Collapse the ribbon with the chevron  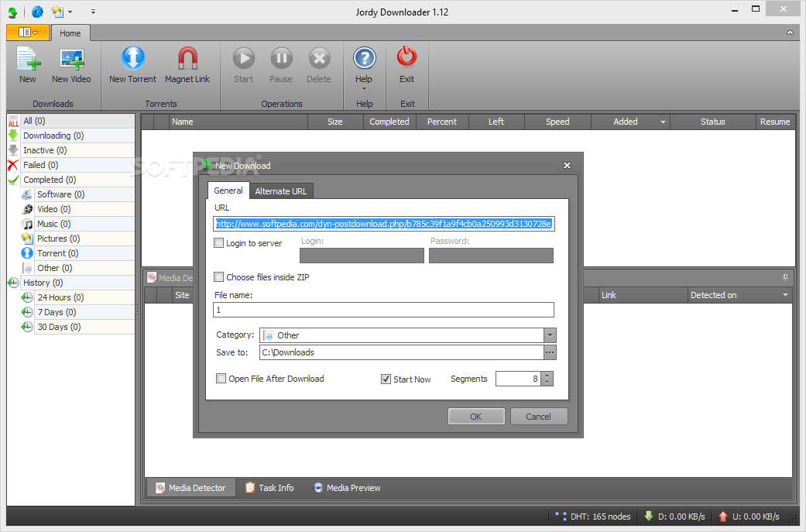pos(790,33)
